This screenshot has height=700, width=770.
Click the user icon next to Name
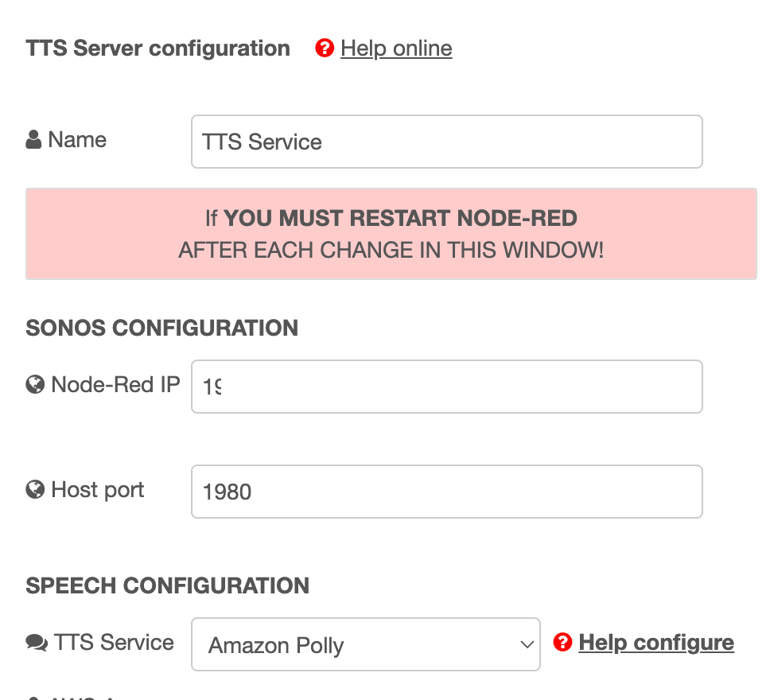pos(33,139)
